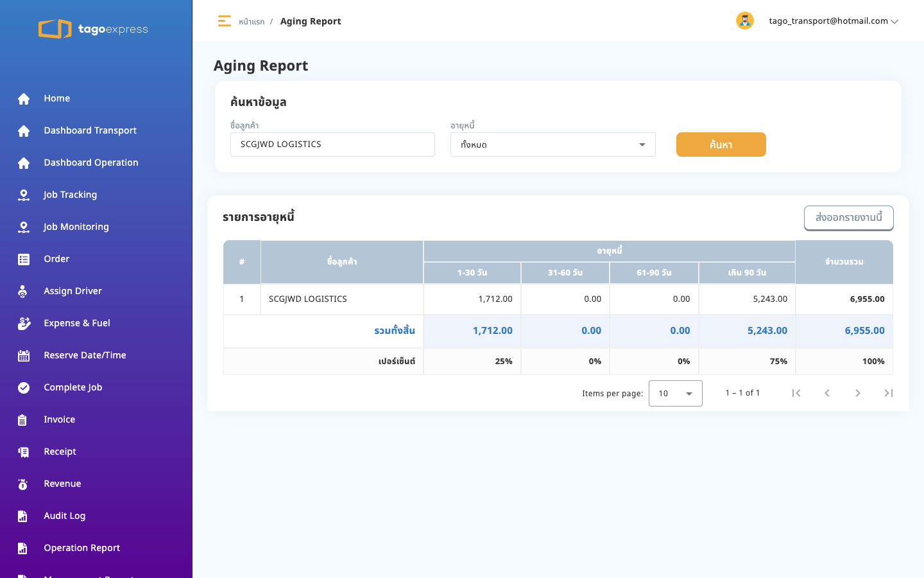Click the 1-30 วัน column header
Screen dimensions: 924x578
click(472, 272)
